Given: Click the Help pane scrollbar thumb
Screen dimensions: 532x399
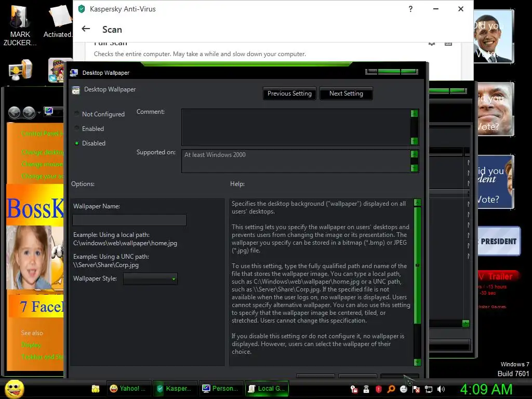Looking at the screenshot, I should click(x=417, y=265).
